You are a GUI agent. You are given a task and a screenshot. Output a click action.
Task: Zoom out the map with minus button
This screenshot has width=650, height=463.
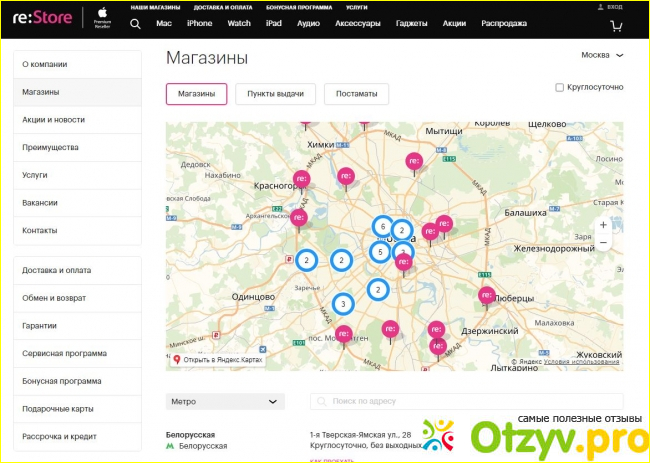[602, 243]
